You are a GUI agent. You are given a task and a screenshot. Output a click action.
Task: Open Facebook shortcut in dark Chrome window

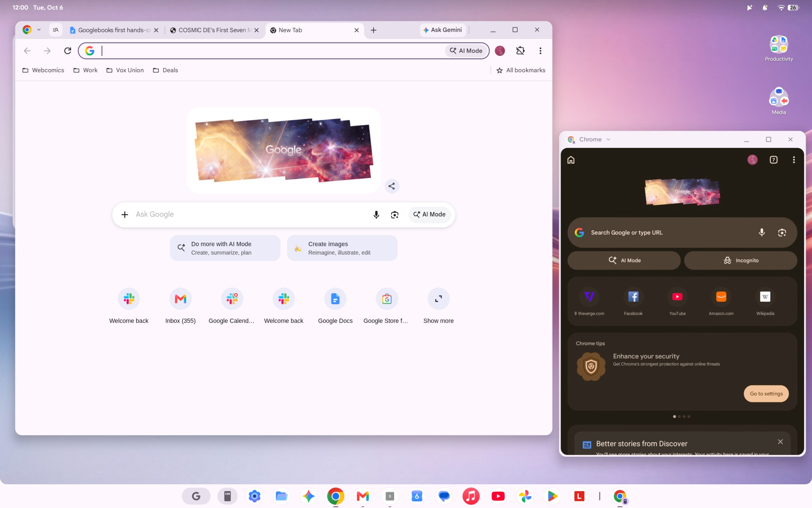[x=633, y=301]
